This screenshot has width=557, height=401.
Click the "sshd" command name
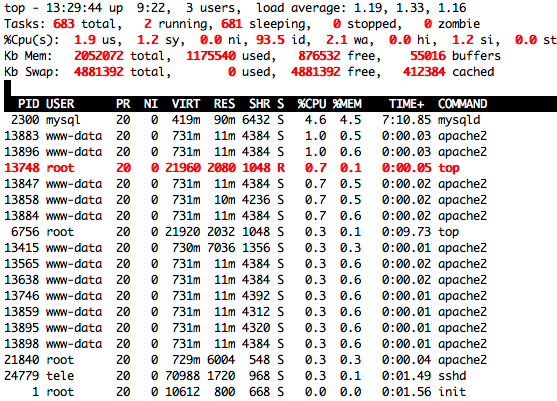click(x=452, y=375)
